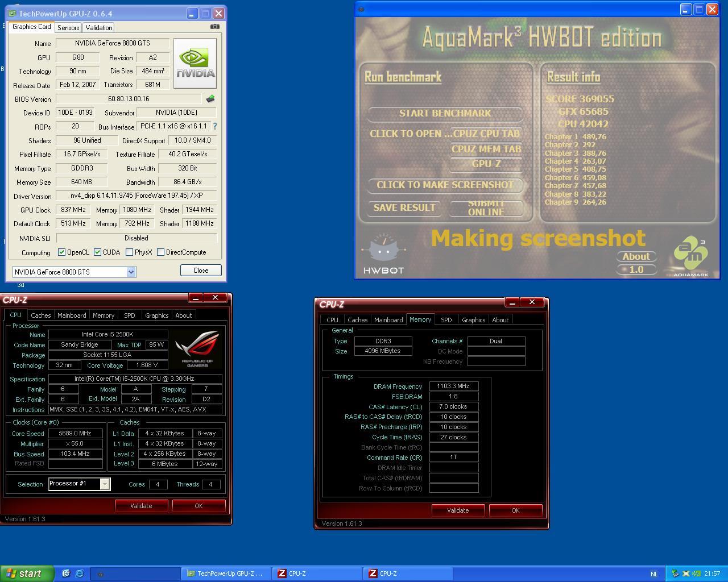
Task: Click CPUZ CPU TAB in AquaMark
Action: tap(486, 134)
